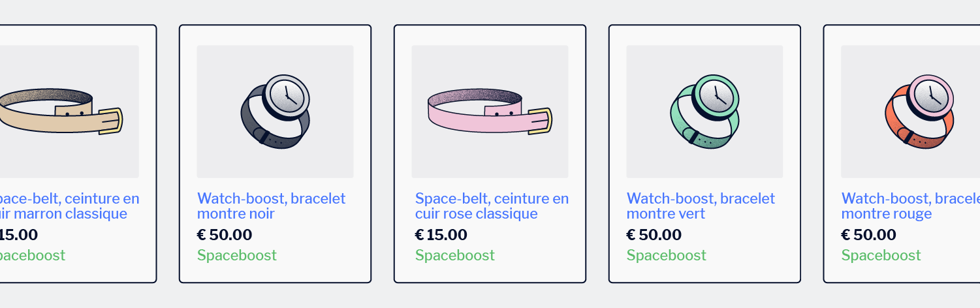980x308 pixels.
Task: Open the 'cuir marron classique' belt link
Action: (x=69, y=206)
